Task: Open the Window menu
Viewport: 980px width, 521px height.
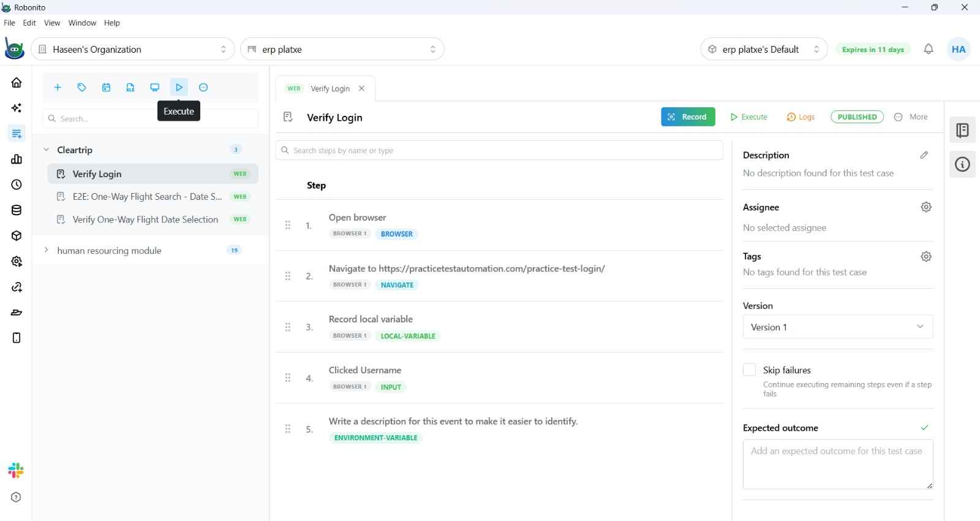Action: pos(82,23)
